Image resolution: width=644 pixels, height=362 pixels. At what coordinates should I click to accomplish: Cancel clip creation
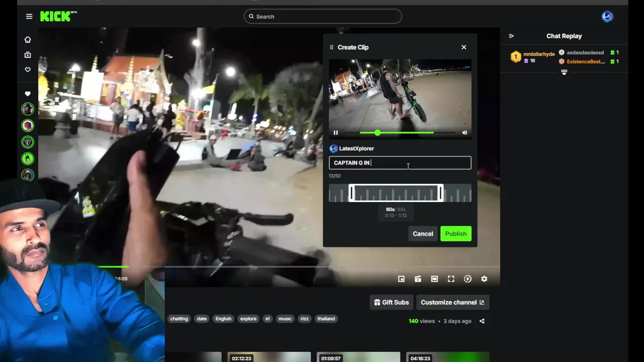click(423, 234)
